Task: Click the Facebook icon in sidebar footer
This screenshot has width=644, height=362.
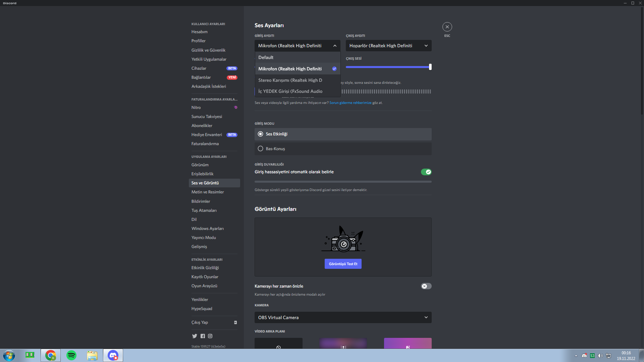Action: point(203,336)
